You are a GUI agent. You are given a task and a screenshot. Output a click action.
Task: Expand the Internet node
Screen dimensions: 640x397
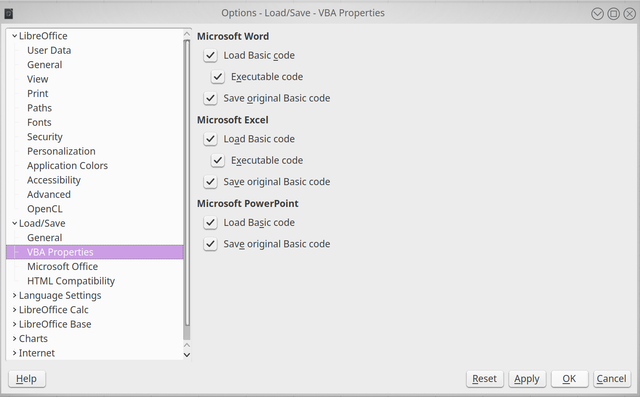15,353
